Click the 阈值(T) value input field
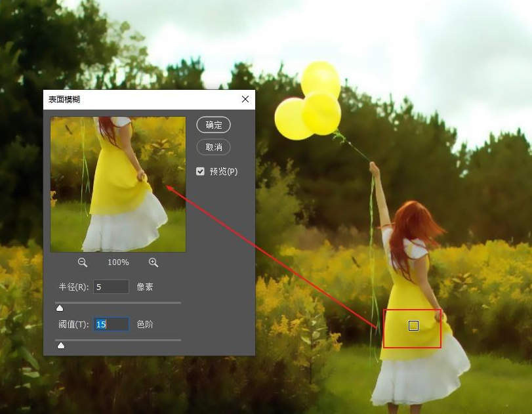This screenshot has width=532, height=414. pyautogui.click(x=112, y=324)
